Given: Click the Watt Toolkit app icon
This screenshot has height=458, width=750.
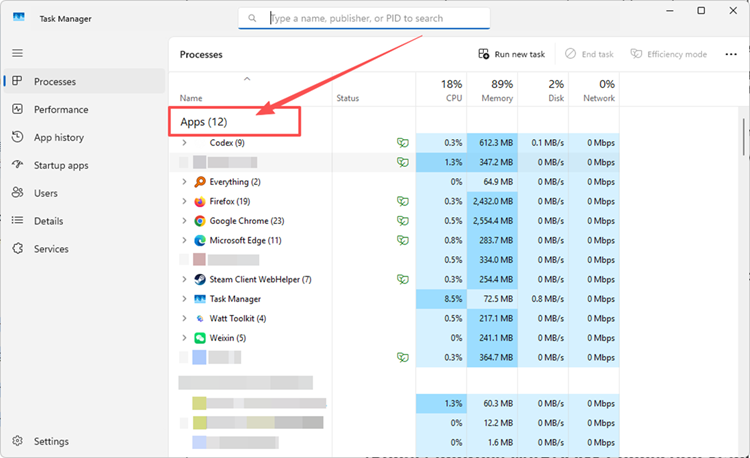Looking at the screenshot, I should tap(200, 318).
